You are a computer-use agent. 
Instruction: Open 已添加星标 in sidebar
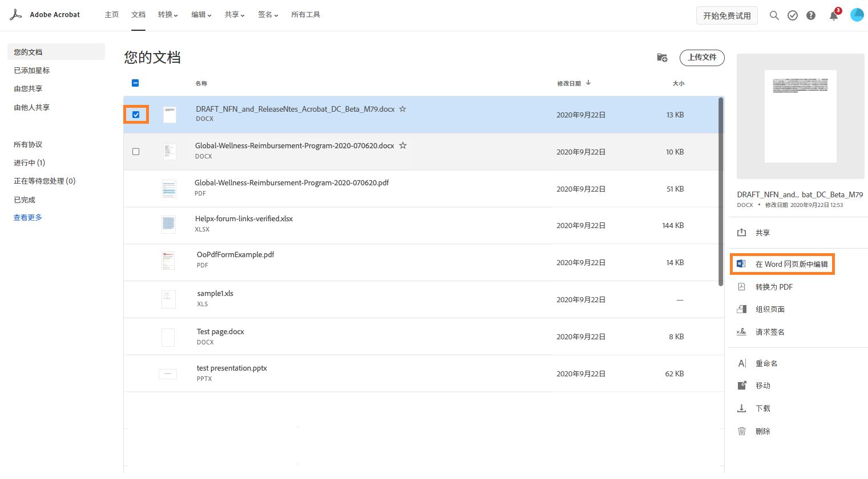click(x=32, y=70)
